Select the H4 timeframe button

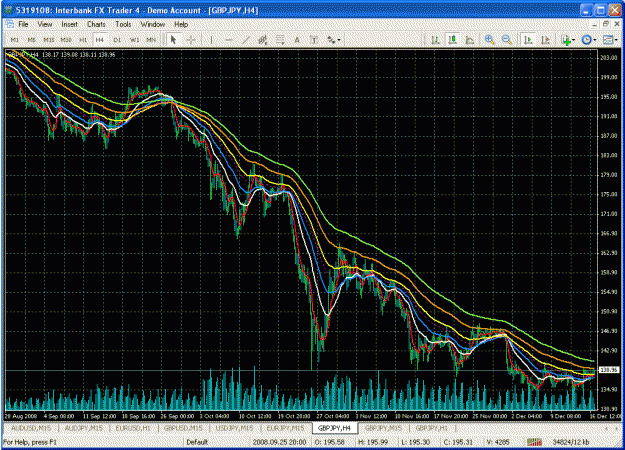(100, 40)
